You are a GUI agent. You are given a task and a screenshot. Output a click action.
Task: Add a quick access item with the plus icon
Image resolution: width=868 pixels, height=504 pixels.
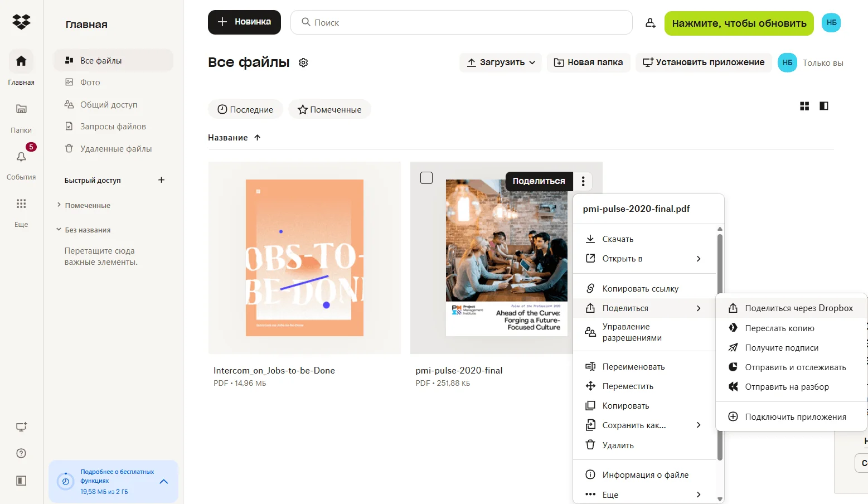click(x=161, y=180)
